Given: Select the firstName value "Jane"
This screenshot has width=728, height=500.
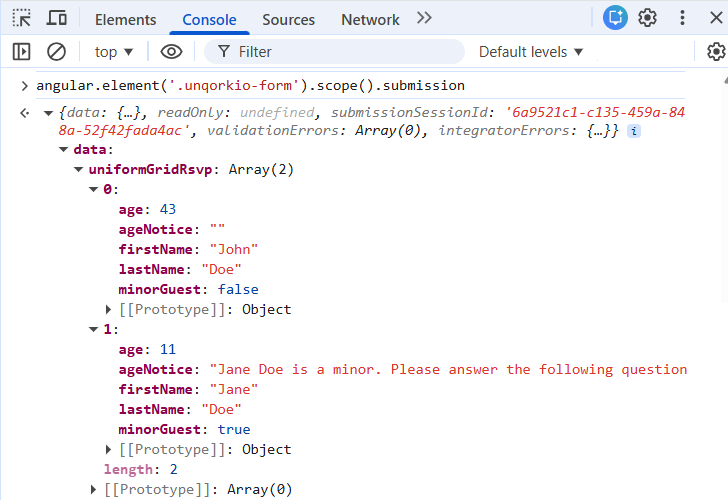Looking at the screenshot, I should pyautogui.click(x=234, y=389).
